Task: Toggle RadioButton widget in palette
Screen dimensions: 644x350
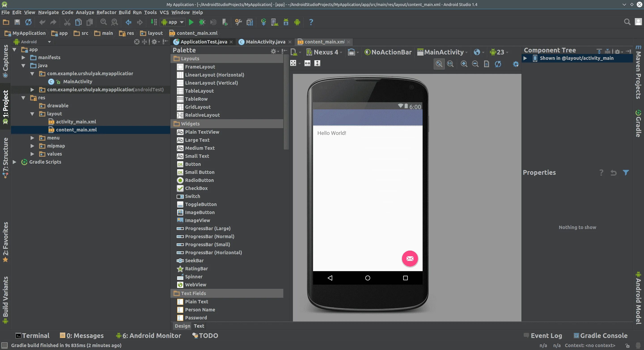Action: pos(199,180)
